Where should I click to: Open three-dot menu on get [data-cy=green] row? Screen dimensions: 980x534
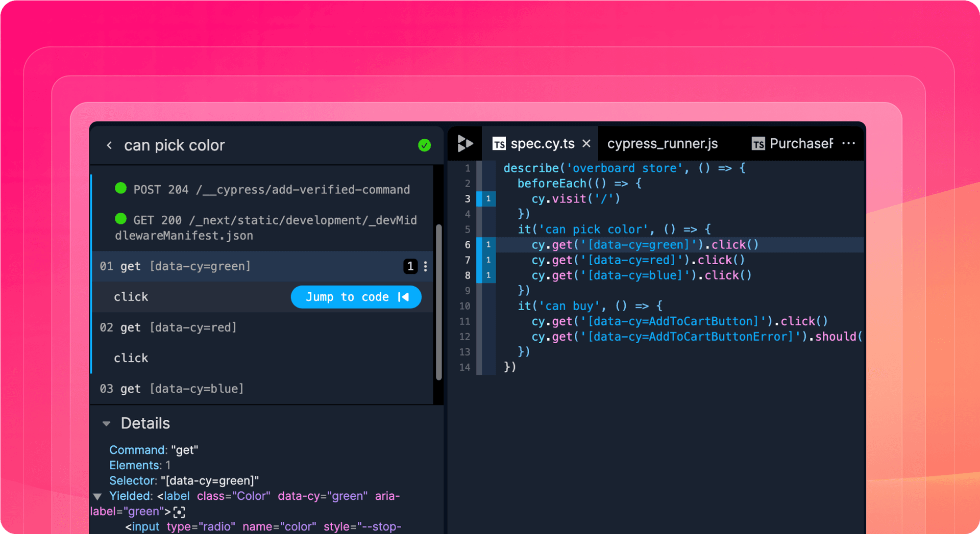tap(426, 266)
